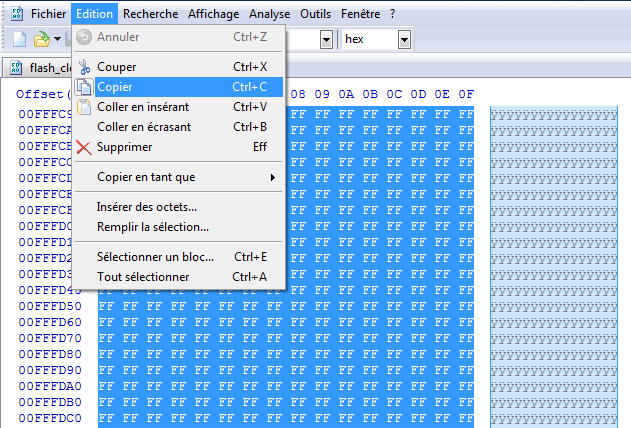Open the Fichier menu
This screenshot has width=631, height=428.
[49, 14]
